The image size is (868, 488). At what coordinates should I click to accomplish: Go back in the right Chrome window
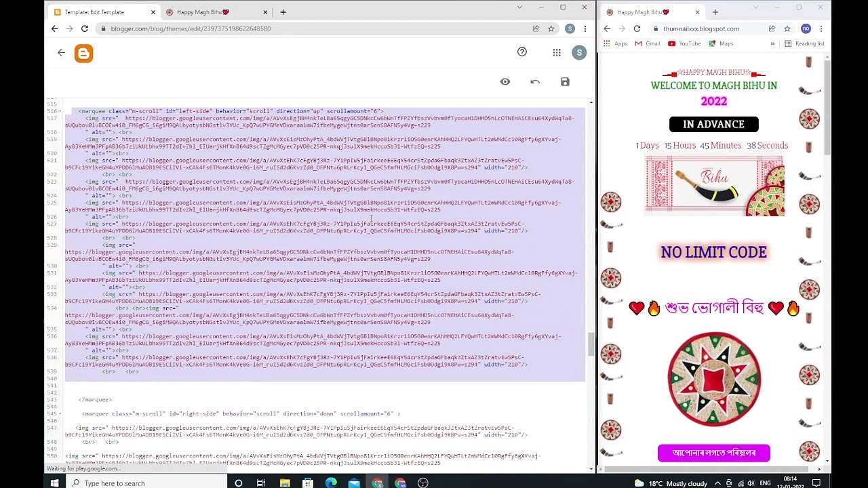point(607,28)
